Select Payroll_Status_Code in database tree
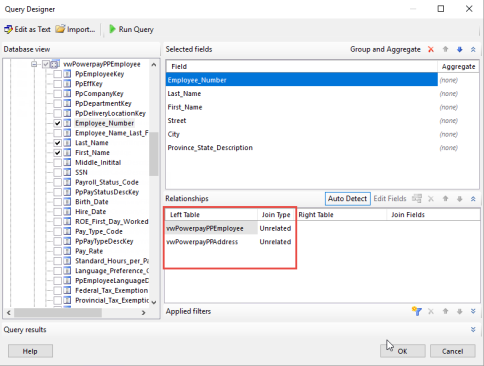 pyautogui.click(x=107, y=182)
